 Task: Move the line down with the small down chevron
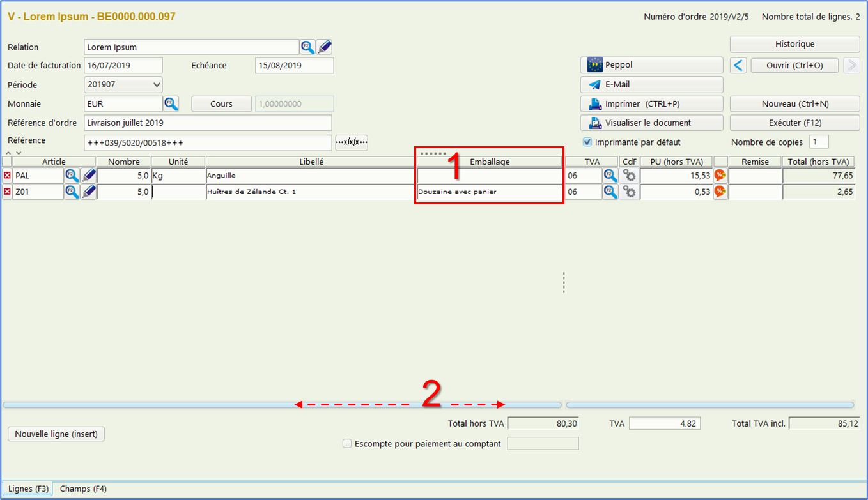click(19, 153)
